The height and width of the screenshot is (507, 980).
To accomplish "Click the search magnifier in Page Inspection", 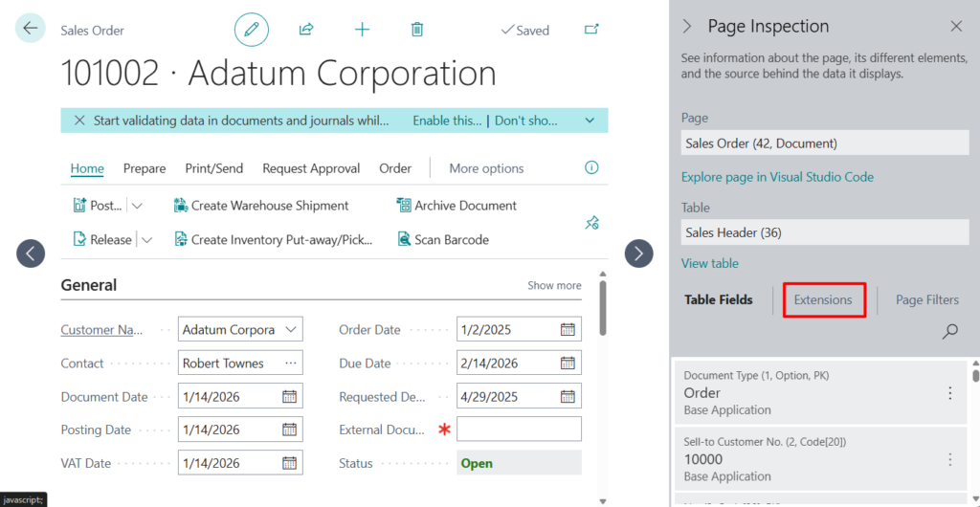I will (949, 331).
